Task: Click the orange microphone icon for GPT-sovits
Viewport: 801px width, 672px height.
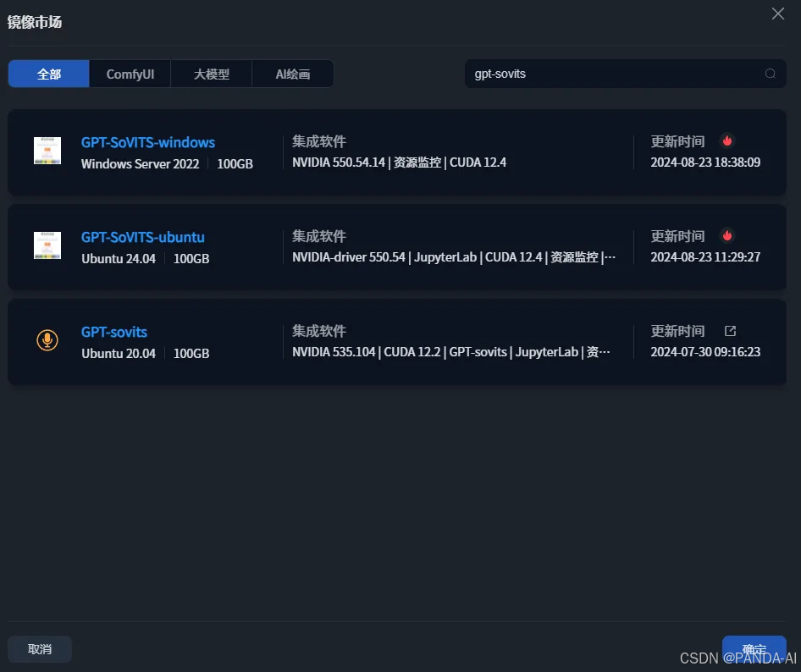Action: [47, 340]
